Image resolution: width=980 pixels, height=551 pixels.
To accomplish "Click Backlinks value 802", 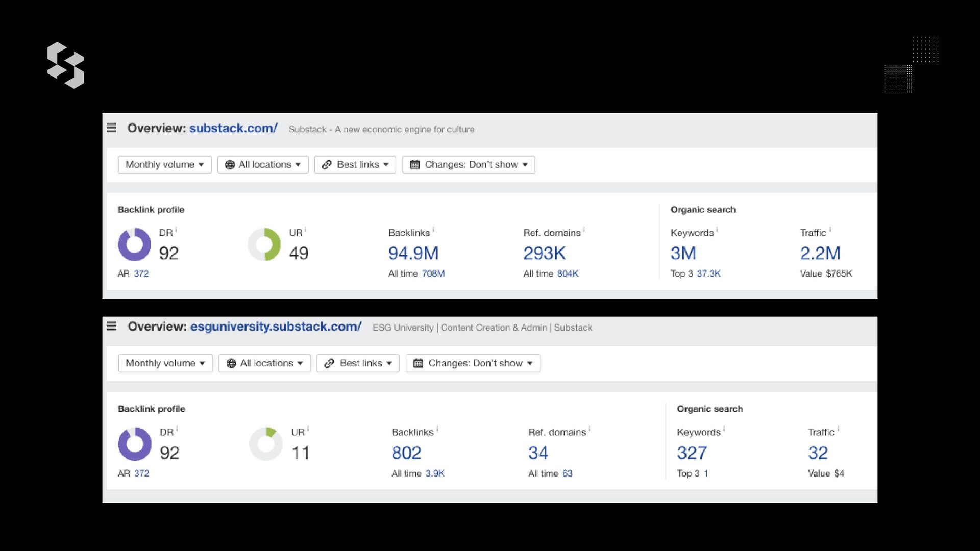I will [406, 453].
